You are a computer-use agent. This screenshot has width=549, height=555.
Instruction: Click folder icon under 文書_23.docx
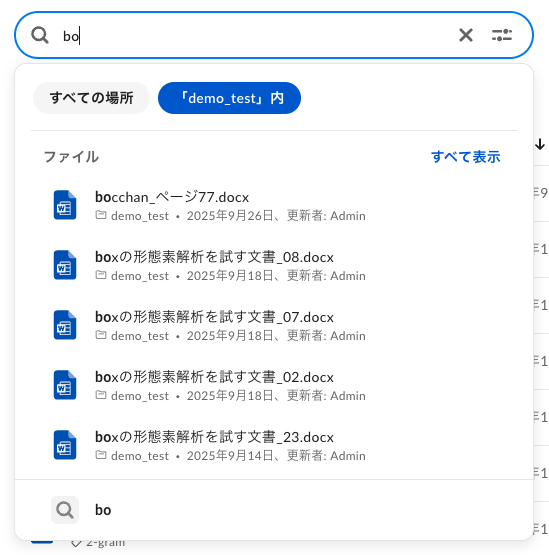tap(101, 455)
